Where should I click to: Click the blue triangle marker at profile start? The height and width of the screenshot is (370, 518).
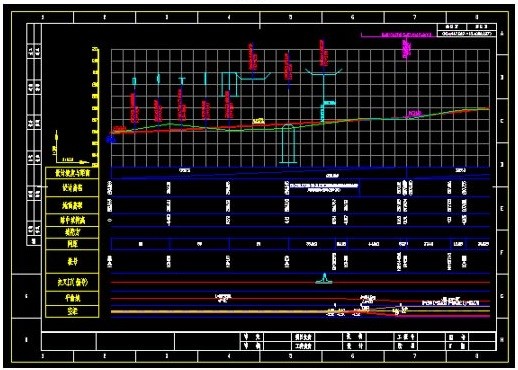pyautogui.click(x=111, y=139)
